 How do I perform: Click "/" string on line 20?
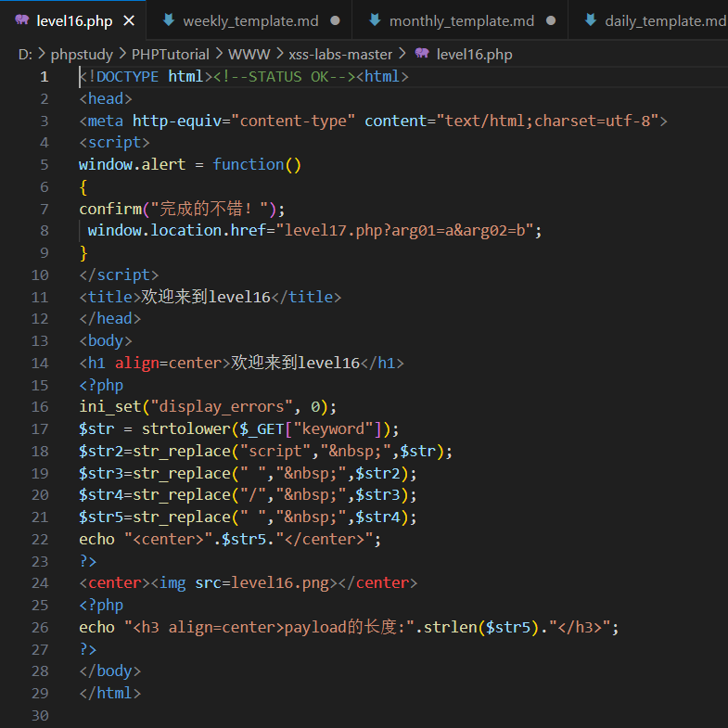pyautogui.click(x=253, y=495)
